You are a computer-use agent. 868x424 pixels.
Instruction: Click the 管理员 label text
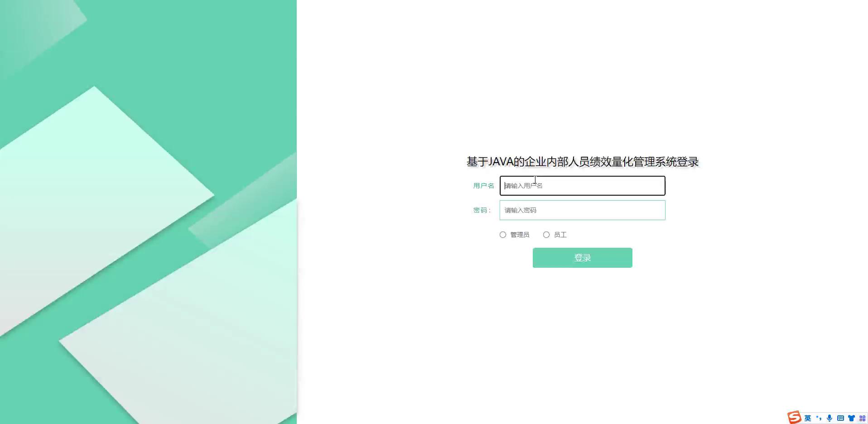pyautogui.click(x=520, y=235)
